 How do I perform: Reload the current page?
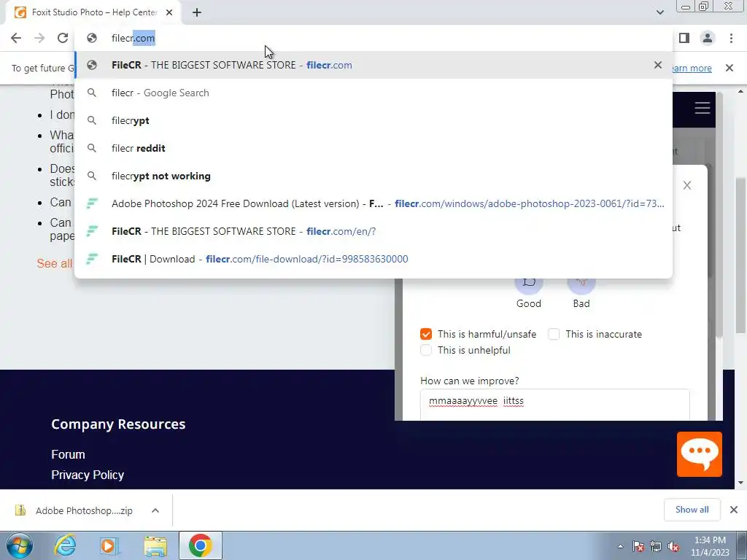[x=63, y=38]
